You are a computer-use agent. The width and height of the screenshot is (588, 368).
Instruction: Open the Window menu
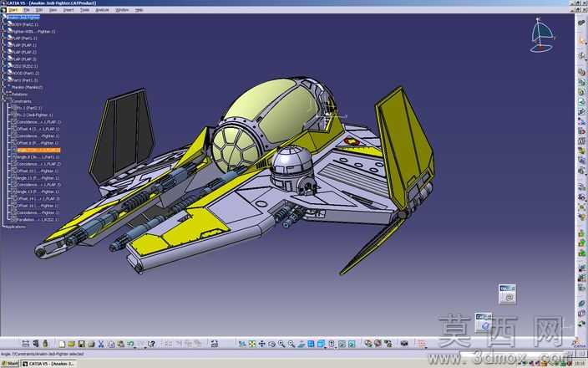click(x=122, y=10)
